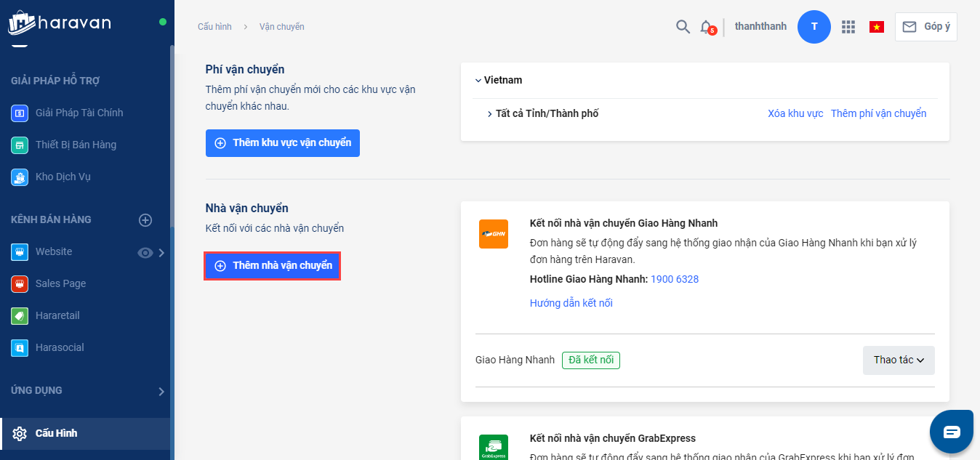The image size is (980, 460).
Task: Click Kết nối nhà vận chuyển GrabExpress title
Action: point(613,438)
